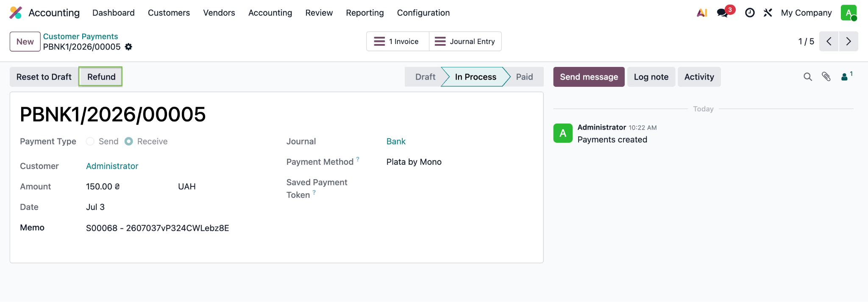This screenshot has width=868, height=302.
Task: Select the Receive payment type radio
Action: point(129,141)
